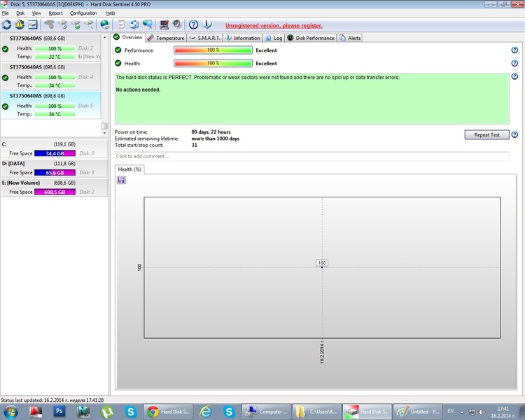This screenshot has height=420, width=525.
Task: Switch to the Overview tab
Action: pyautogui.click(x=128, y=38)
